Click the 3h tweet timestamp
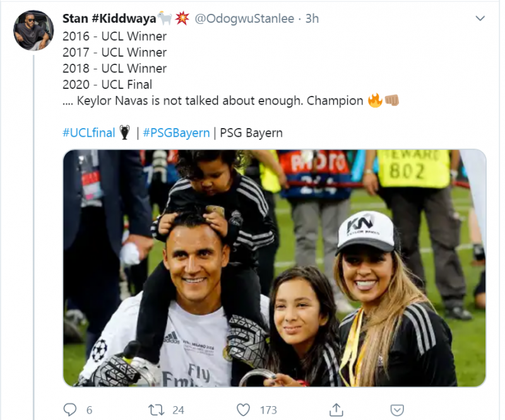This screenshot has width=505, height=420. point(312,19)
